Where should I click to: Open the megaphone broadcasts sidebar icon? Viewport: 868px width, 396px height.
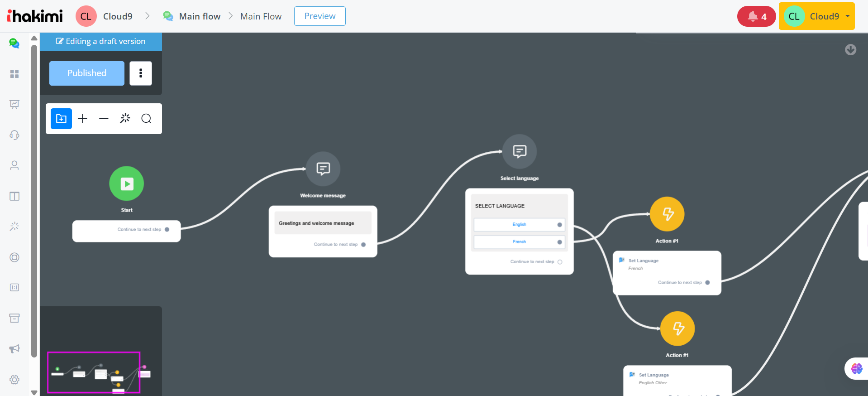(14, 349)
